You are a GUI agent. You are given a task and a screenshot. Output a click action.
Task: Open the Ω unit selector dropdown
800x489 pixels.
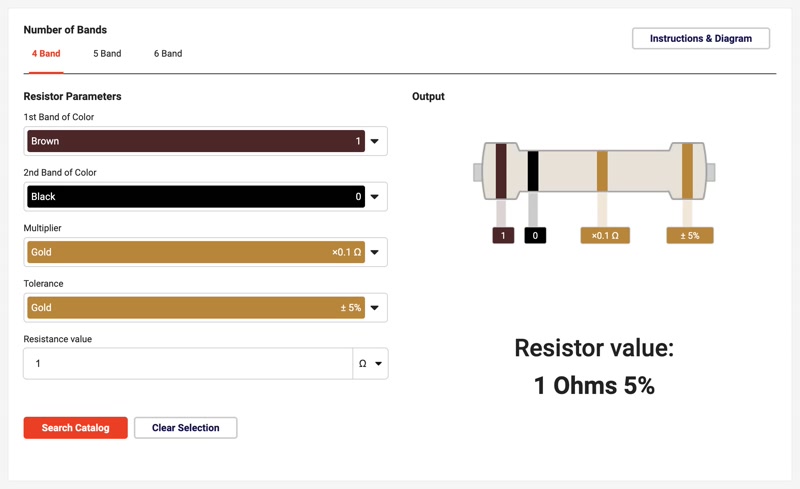click(370, 364)
